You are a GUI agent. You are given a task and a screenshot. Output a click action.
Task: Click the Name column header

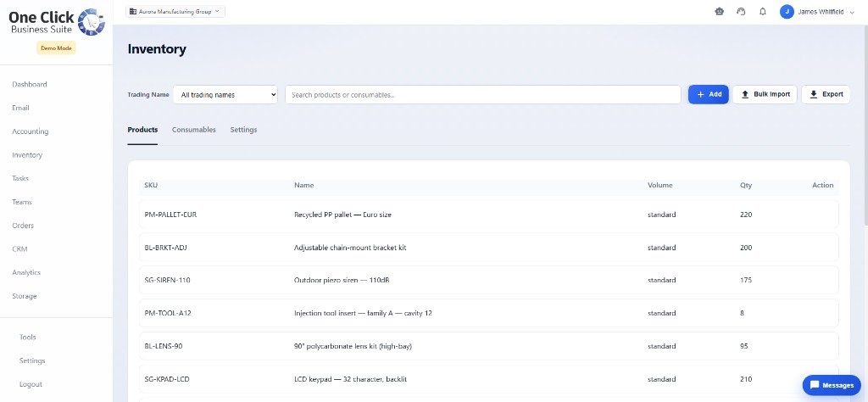(304, 185)
